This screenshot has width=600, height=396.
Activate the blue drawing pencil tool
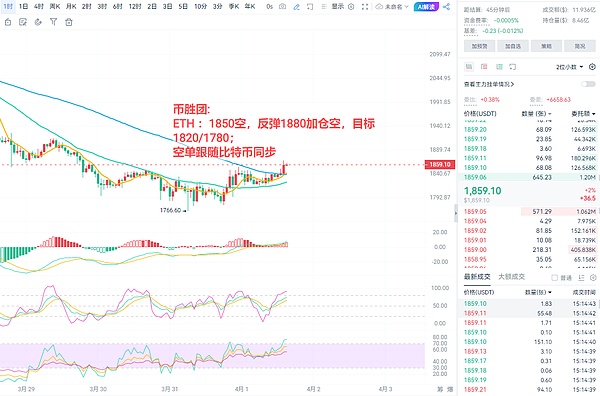tap(296, 7)
